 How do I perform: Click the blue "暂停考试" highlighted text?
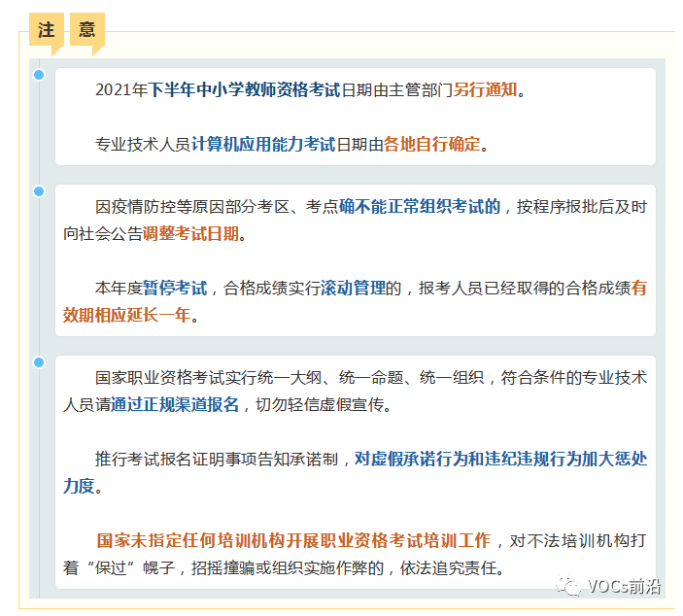[175, 288]
